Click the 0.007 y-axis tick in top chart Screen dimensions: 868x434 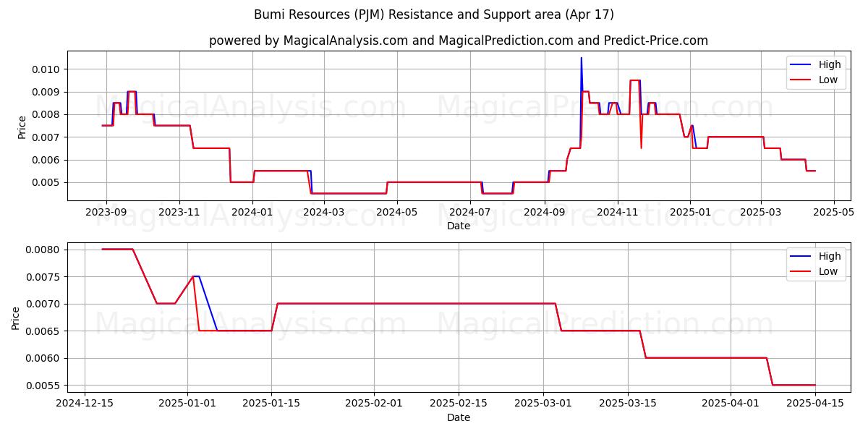[47, 137]
